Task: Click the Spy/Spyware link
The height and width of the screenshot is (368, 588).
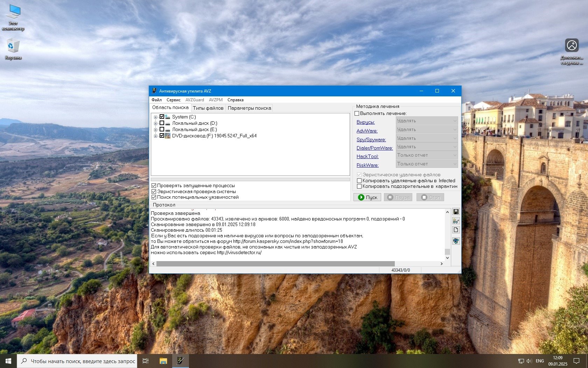Action: point(371,139)
